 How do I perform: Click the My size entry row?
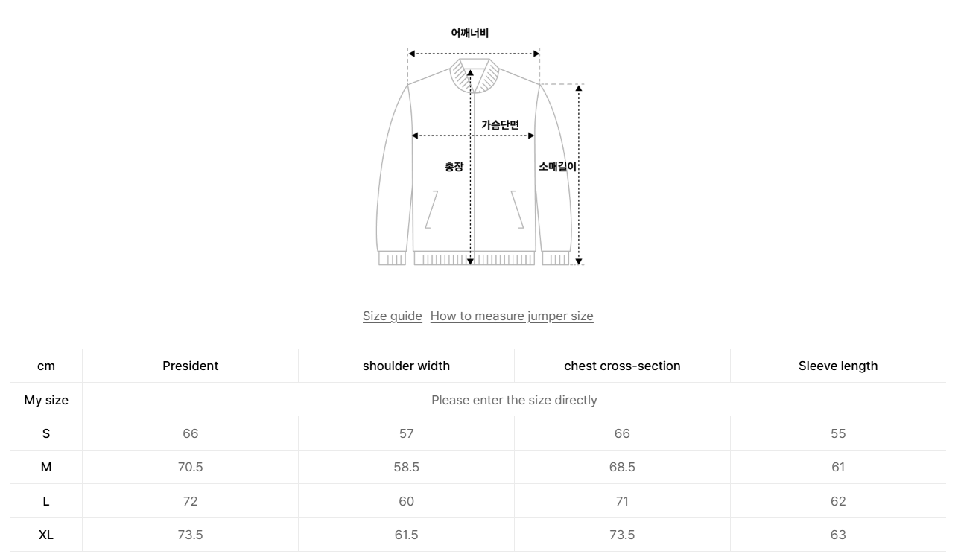pyautogui.click(x=46, y=400)
